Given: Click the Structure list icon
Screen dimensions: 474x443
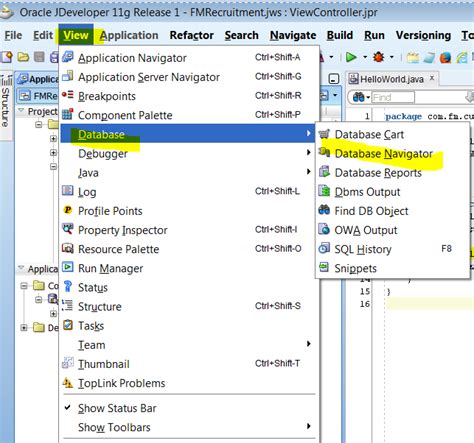Looking at the screenshot, I should pyautogui.click(x=67, y=305).
